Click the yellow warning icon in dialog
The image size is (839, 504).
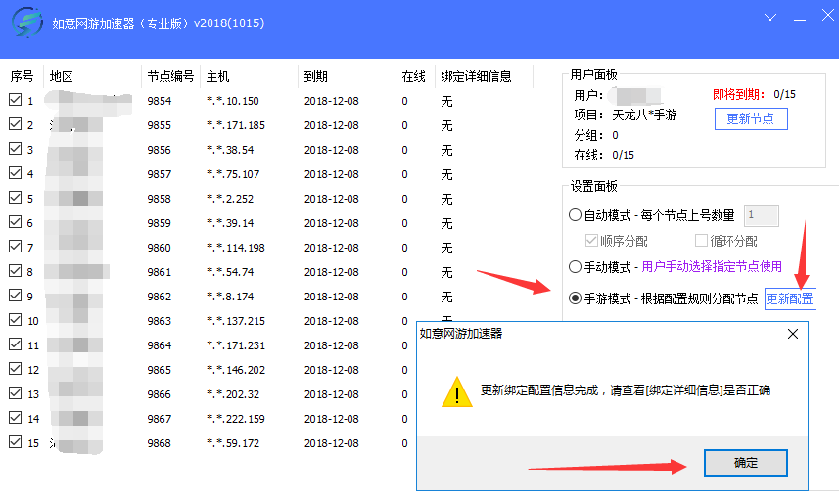tap(457, 392)
